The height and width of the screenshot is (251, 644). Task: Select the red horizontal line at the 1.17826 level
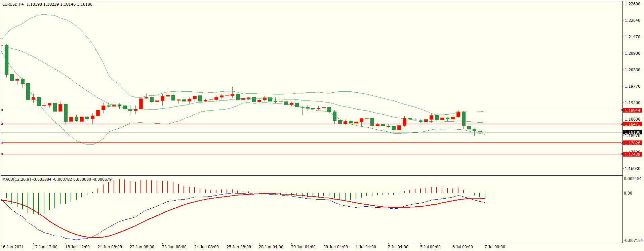click(311, 143)
